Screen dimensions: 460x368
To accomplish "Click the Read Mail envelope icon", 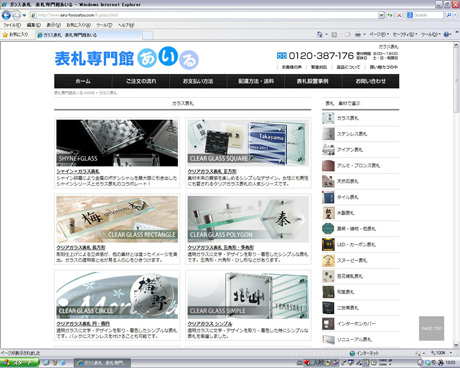I will pyautogui.click(x=347, y=34).
